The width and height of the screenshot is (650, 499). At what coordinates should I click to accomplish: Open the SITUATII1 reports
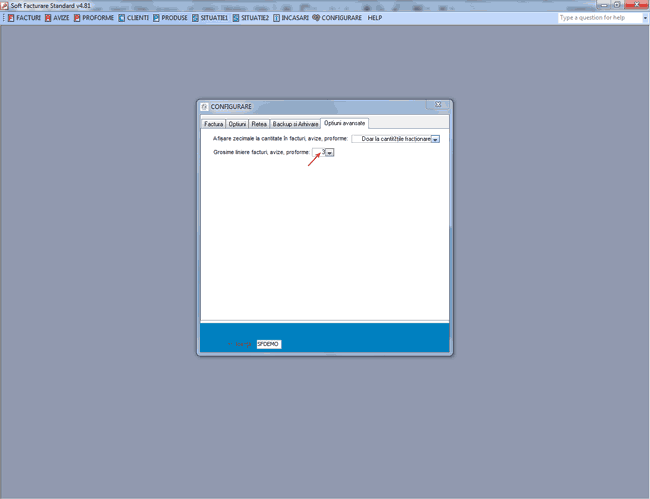pyautogui.click(x=211, y=18)
